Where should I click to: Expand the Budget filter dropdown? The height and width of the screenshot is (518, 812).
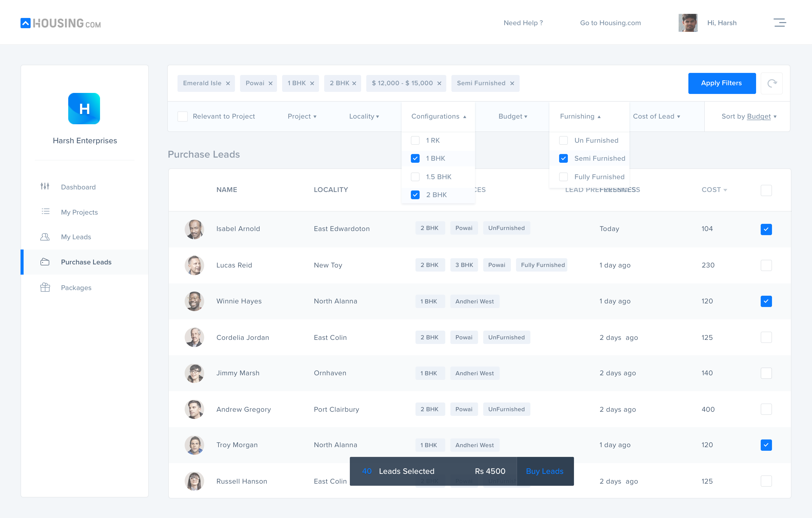(x=512, y=117)
